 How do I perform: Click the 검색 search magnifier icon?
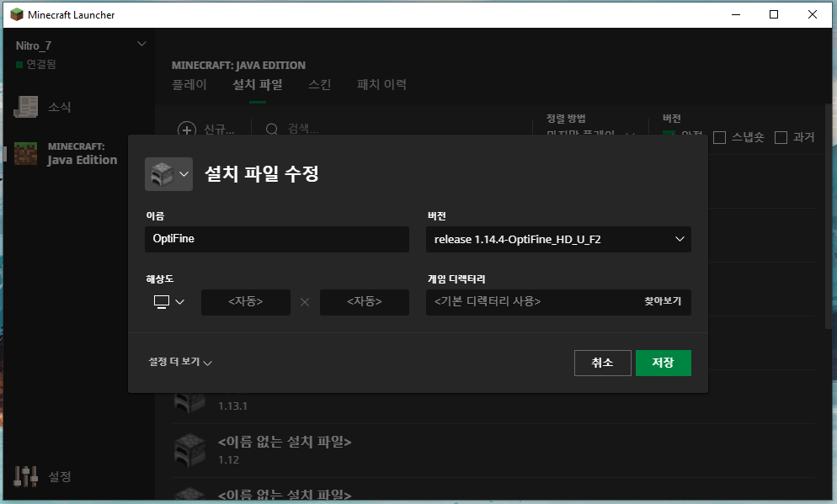[272, 130]
